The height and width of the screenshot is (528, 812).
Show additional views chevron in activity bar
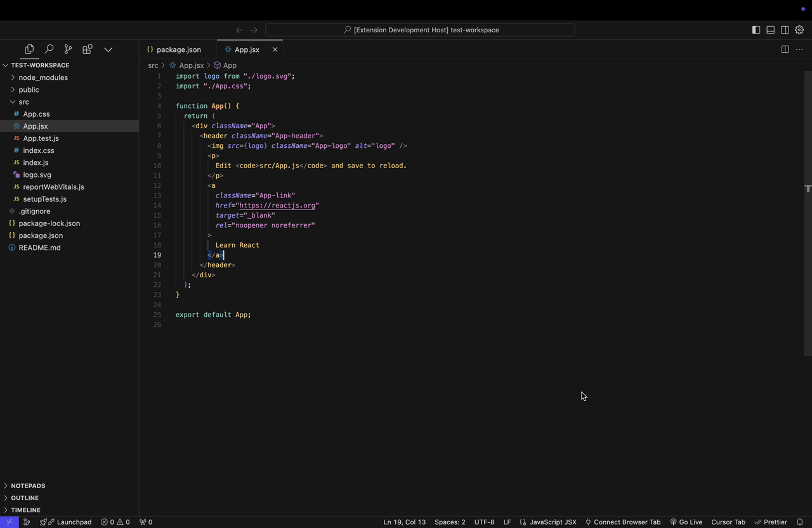point(108,49)
